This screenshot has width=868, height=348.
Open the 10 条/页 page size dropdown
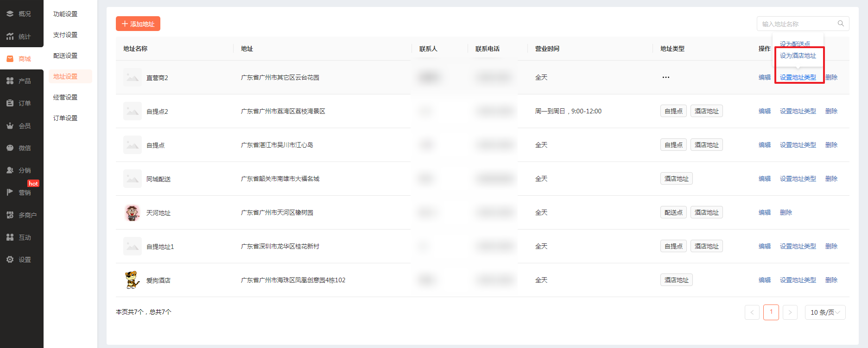click(825, 312)
